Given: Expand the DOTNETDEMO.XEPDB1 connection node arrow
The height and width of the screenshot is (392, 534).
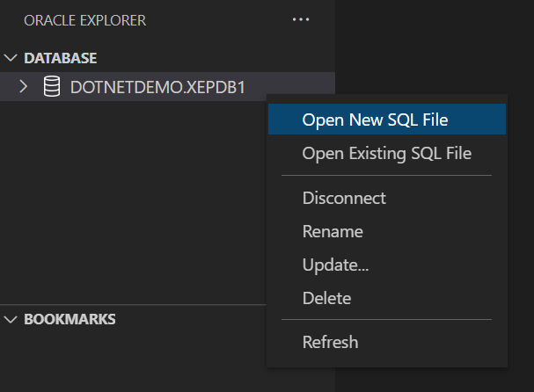Looking at the screenshot, I should [x=24, y=86].
